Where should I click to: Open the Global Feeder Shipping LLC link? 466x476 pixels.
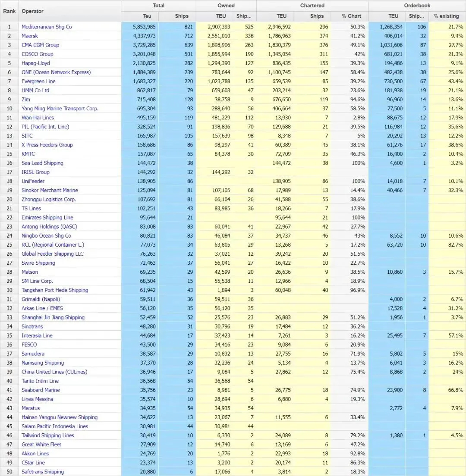(52, 254)
